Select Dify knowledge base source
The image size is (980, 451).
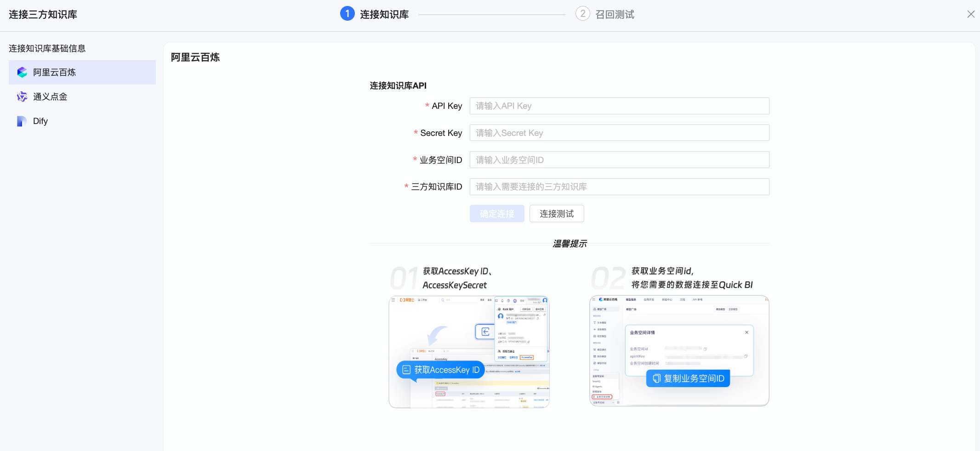82,121
